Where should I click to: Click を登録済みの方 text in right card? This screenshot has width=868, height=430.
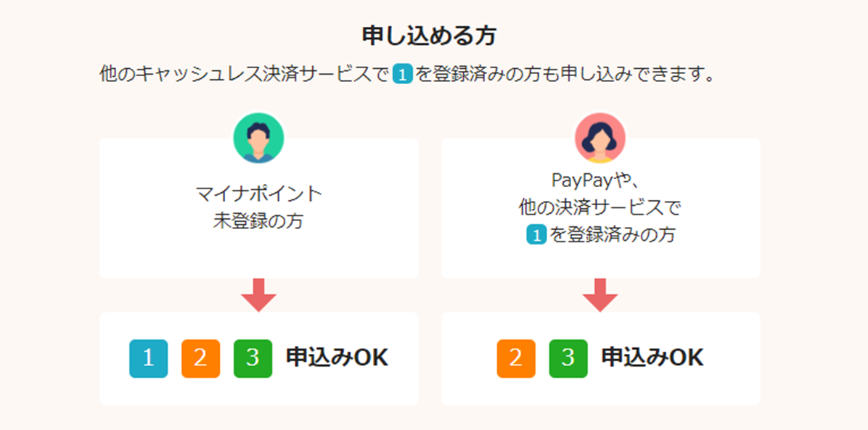[613, 235]
